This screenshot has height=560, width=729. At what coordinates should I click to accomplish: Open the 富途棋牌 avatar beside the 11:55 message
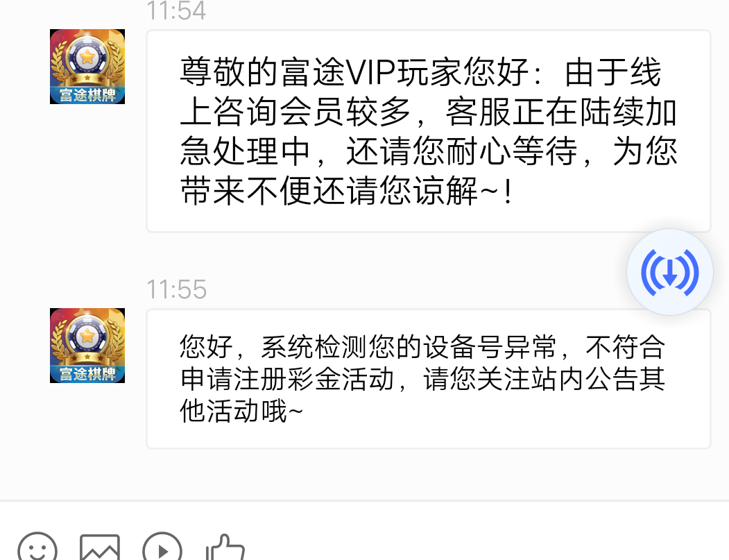click(x=87, y=346)
